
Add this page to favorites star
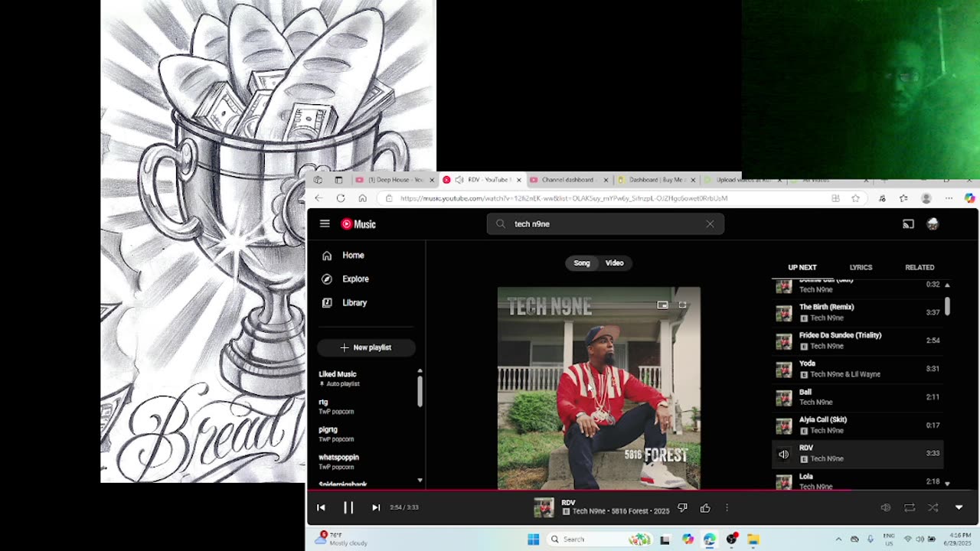coord(855,198)
